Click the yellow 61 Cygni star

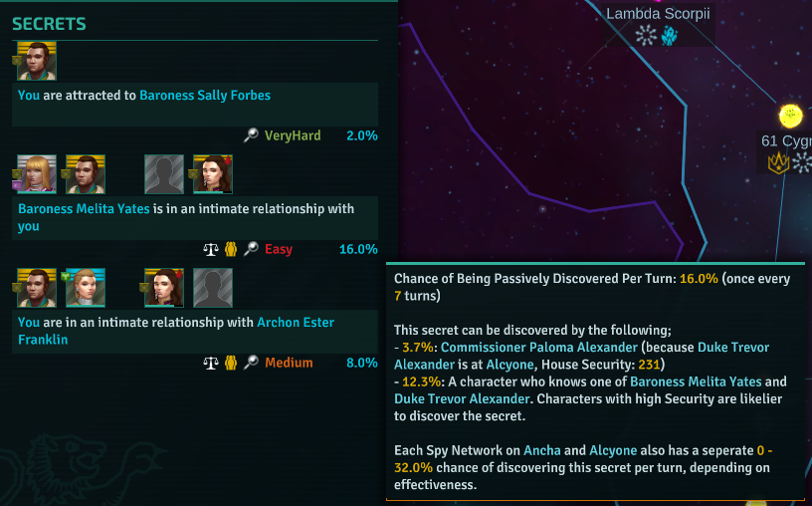pyautogui.click(x=791, y=116)
